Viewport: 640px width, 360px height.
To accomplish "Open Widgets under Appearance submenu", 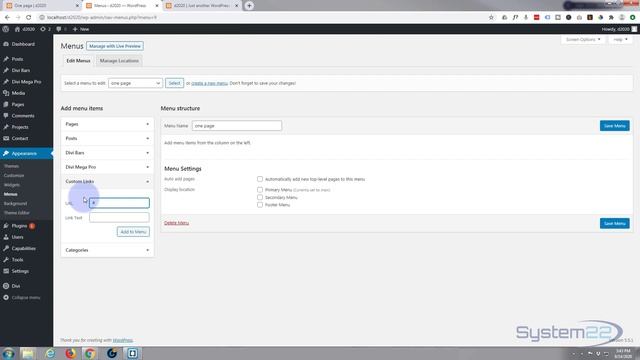I will click(11, 185).
